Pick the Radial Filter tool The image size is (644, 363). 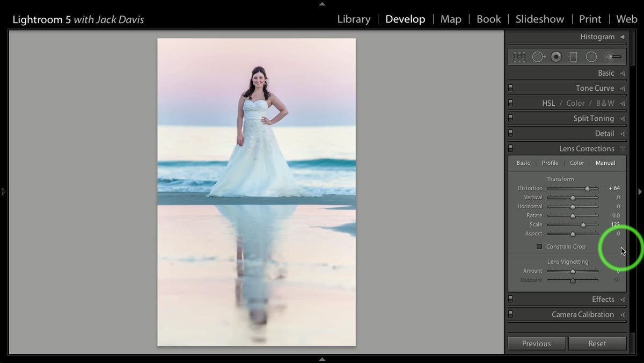pyautogui.click(x=591, y=56)
